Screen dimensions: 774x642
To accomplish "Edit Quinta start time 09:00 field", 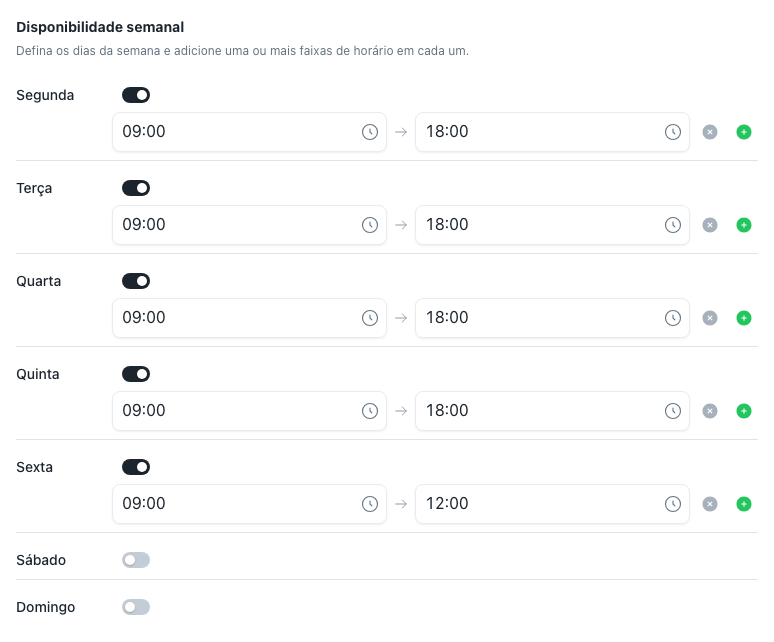I will pyautogui.click(x=249, y=411).
